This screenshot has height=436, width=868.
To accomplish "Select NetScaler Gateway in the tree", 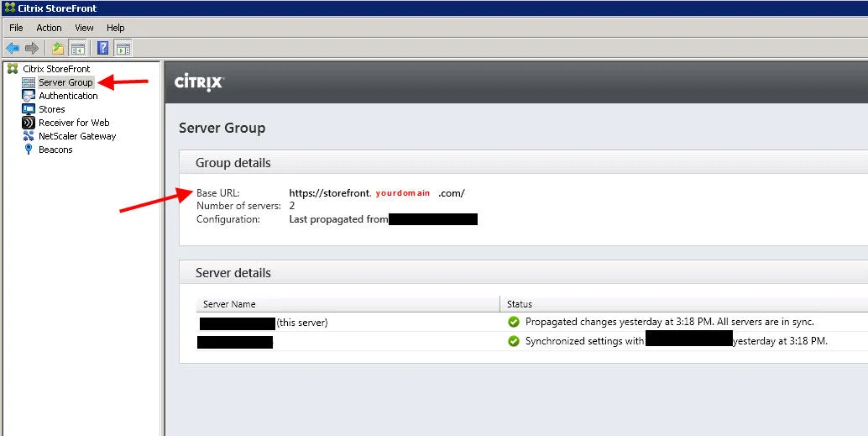I will (x=77, y=136).
